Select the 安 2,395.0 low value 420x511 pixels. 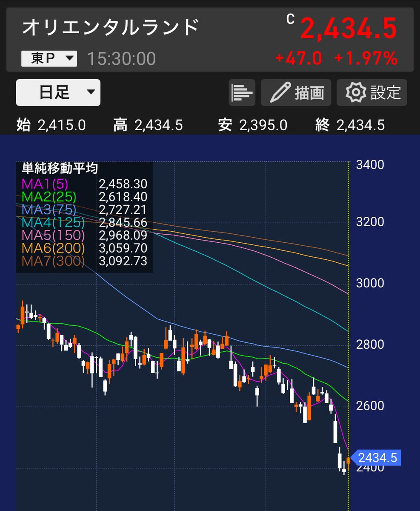click(252, 125)
